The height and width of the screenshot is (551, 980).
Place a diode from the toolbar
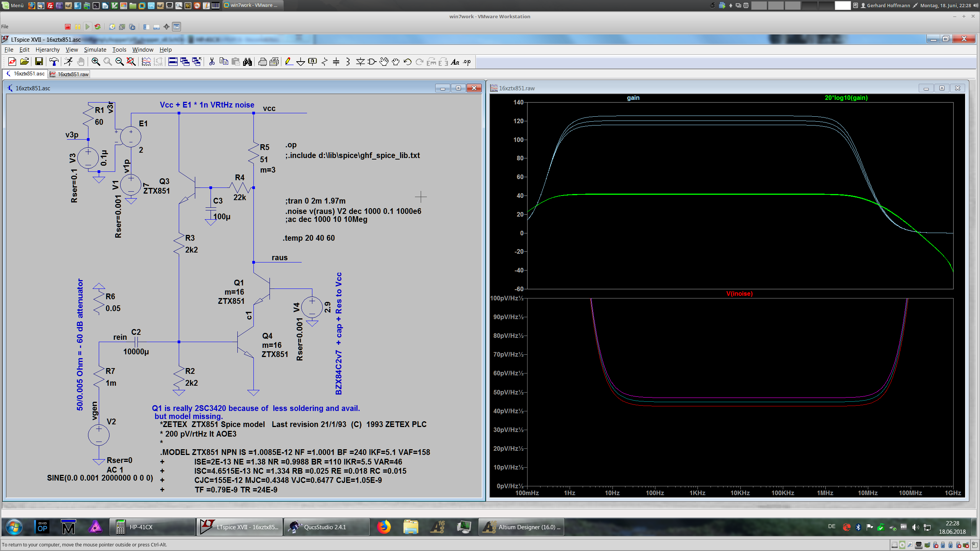click(360, 62)
